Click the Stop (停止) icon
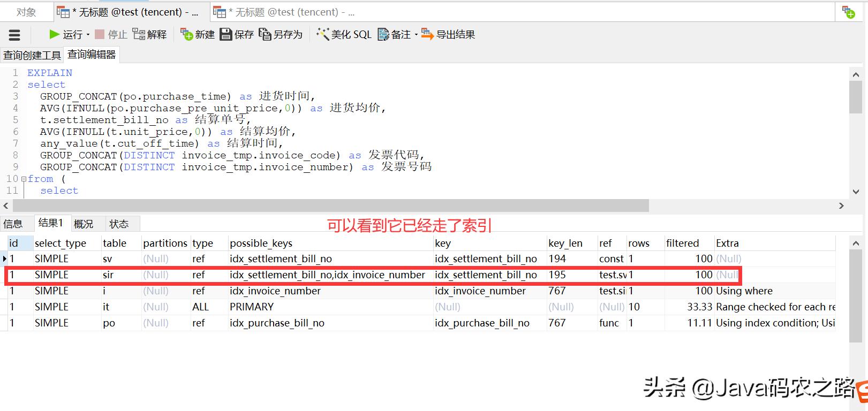868x411 pixels. click(100, 35)
